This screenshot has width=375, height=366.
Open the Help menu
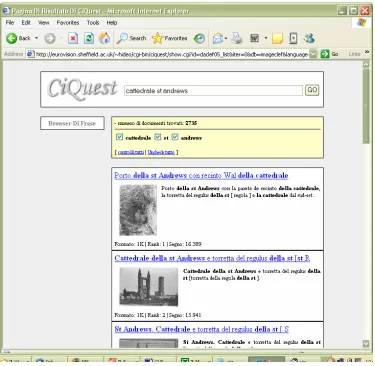112,23
